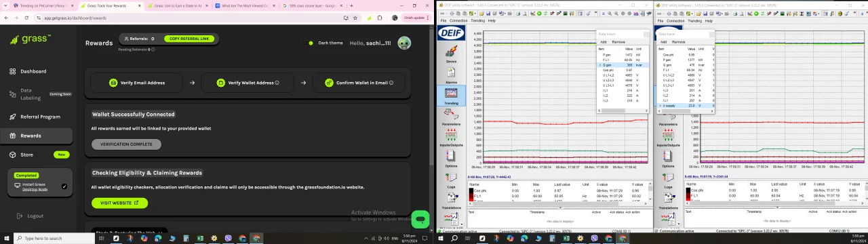
Task: Open Trending menu in left DEIF window
Action: coord(477,20)
